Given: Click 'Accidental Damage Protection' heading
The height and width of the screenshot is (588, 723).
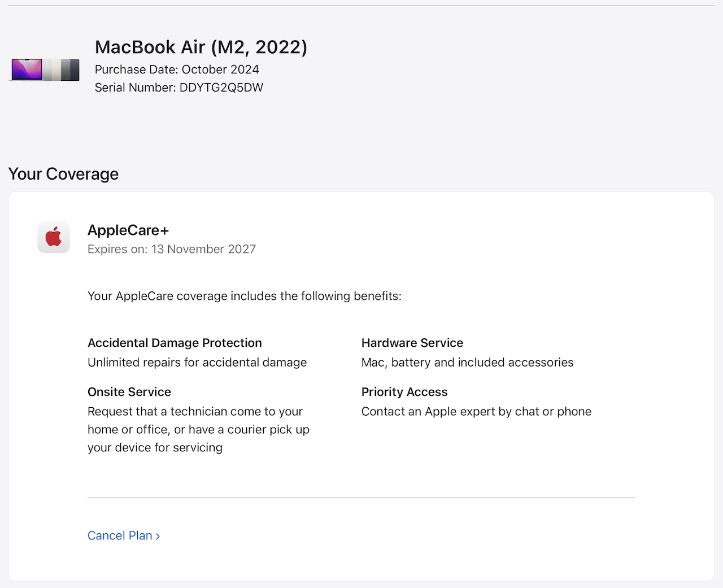Looking at the screenshot, I should [175, 343].
